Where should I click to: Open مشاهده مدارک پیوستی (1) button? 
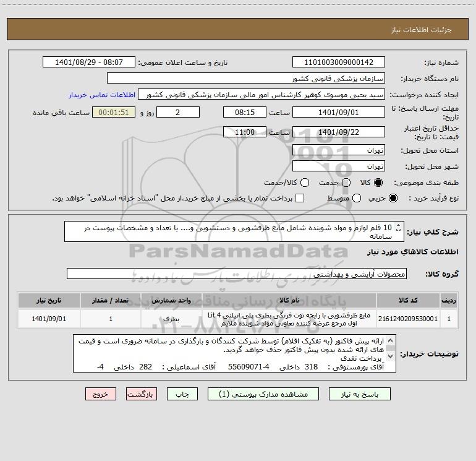click(x=263, y=394)
